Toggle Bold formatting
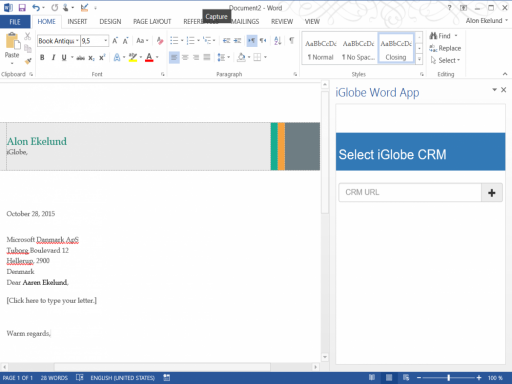Image resolution: width=512 pixels, height=384 pixels. 42,58
